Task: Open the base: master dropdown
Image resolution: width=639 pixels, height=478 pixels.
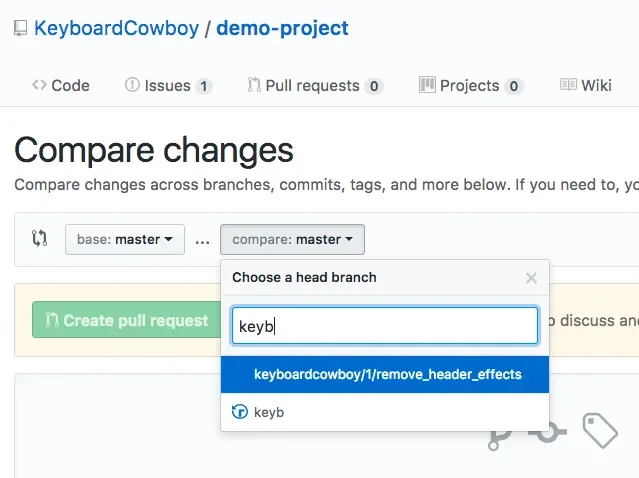Action: pos(125,239)
